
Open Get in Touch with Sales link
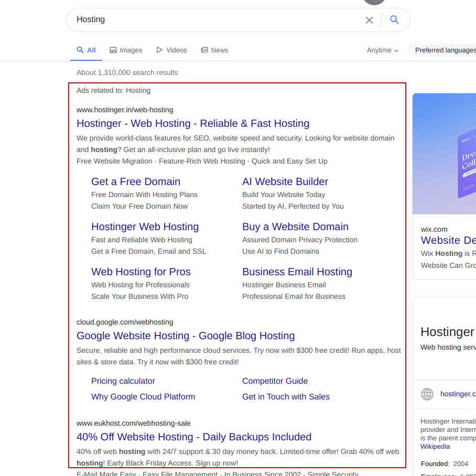tap(286, 397)
